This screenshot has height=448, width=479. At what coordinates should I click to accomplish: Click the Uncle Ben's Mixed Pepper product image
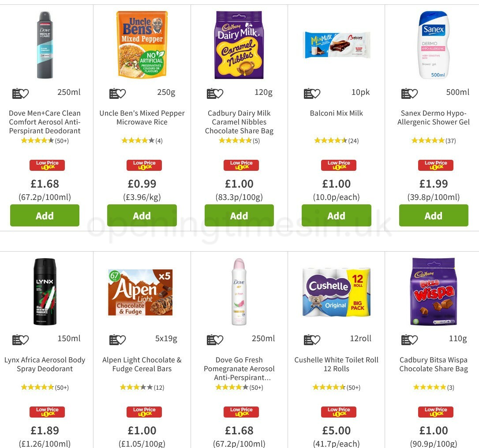point(142,45)
